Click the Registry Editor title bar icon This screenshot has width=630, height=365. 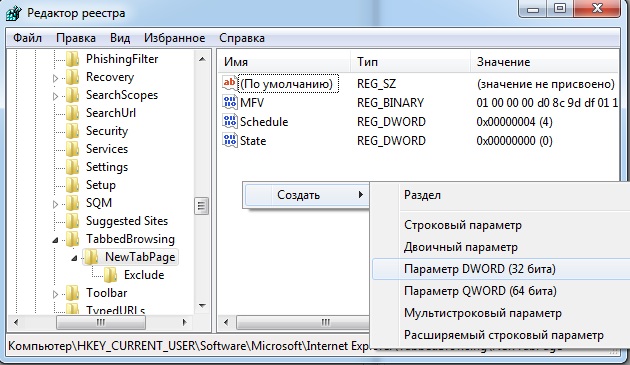click(13, 13)
